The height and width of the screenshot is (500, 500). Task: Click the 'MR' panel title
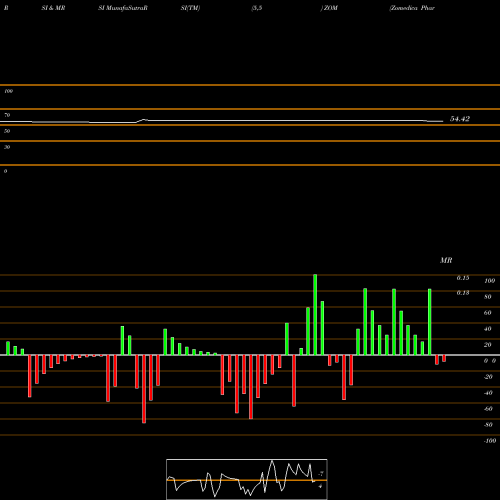[446, 260]
